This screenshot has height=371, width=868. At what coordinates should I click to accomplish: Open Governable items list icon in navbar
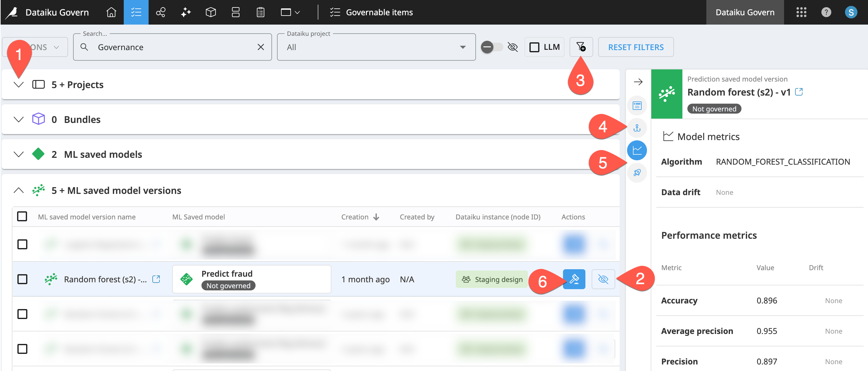pos(136,12)
